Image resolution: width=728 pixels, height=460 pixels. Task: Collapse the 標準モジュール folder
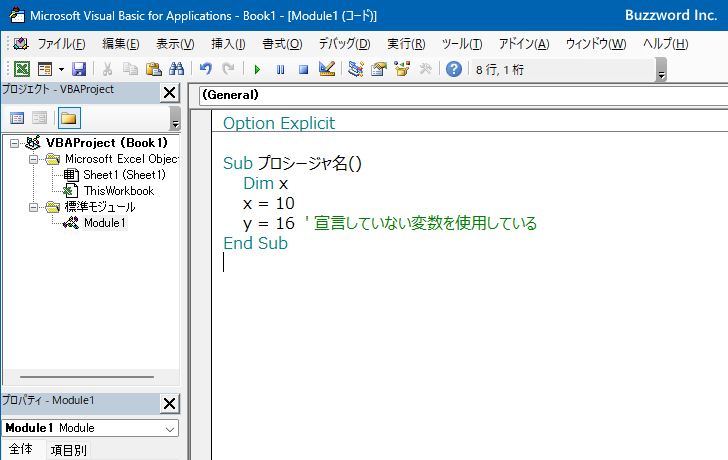pos(33,207)
